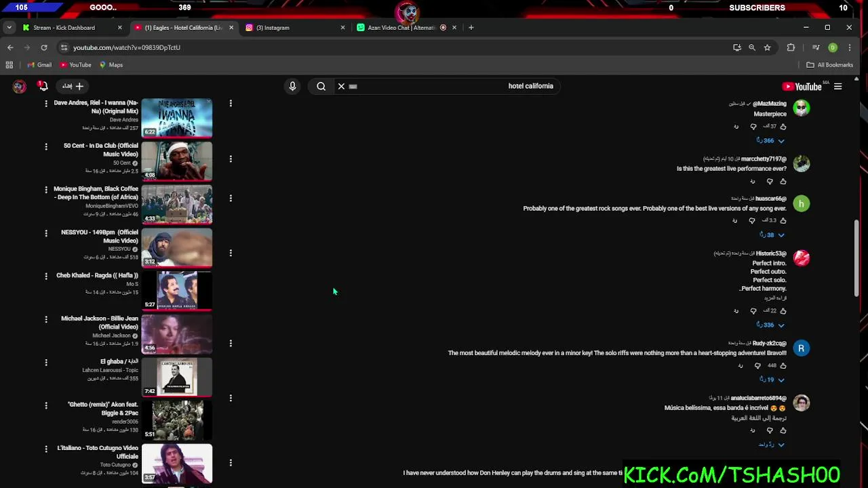Play the Cheb Khaled Ragda thumbnail

click(x=177, y=290)
